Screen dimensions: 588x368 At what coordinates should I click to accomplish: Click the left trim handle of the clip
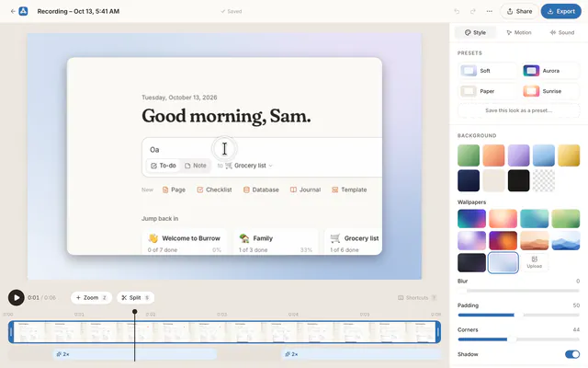click(x=11, y=332)
